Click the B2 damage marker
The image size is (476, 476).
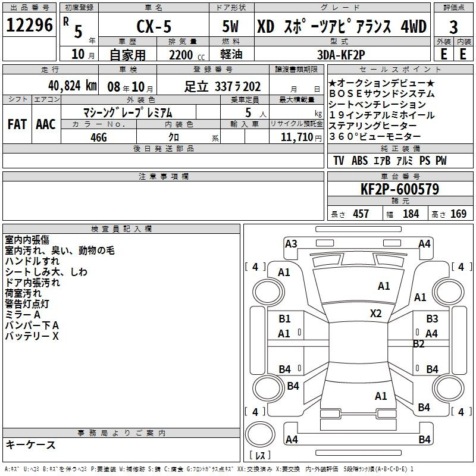[x=418, y=344]
